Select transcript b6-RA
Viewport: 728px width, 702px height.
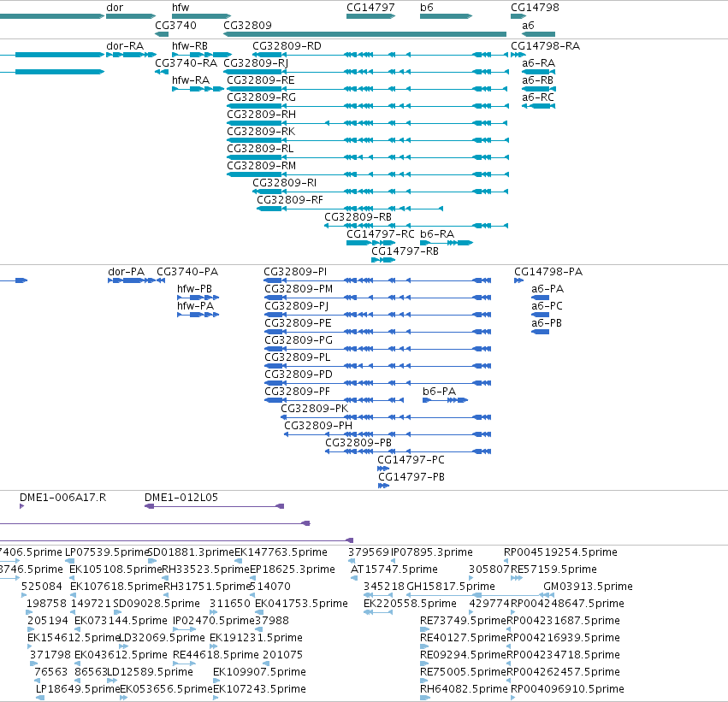tap(437, 234)
